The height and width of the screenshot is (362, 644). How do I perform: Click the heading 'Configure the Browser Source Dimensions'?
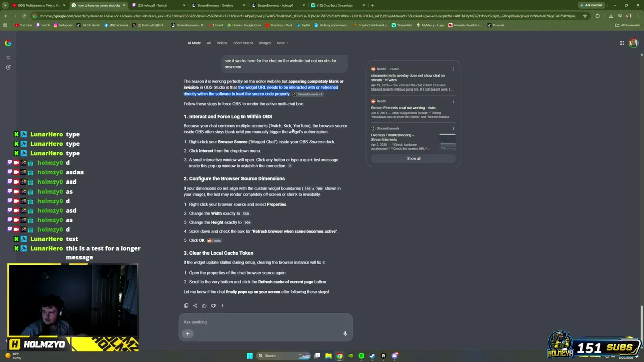click(x=234, y=179)
